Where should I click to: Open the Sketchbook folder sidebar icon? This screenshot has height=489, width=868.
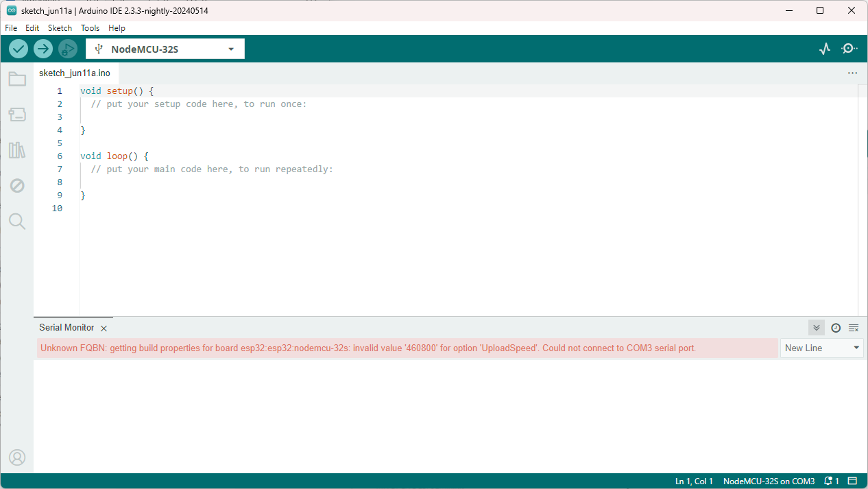point(17,80)
